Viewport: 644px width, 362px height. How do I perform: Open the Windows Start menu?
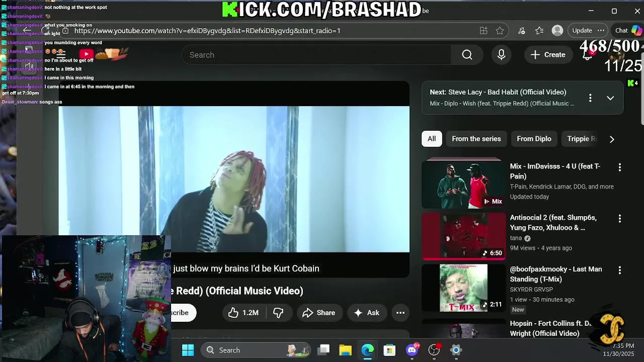[x=188, y=350]
